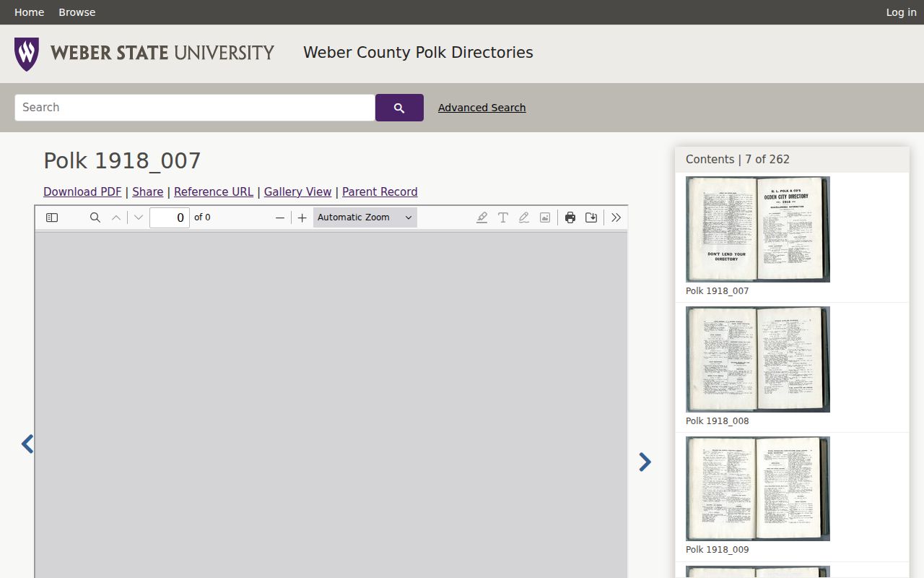Select the highlight annotation tool
Screen dimensions: 924x578
(482, 217)
